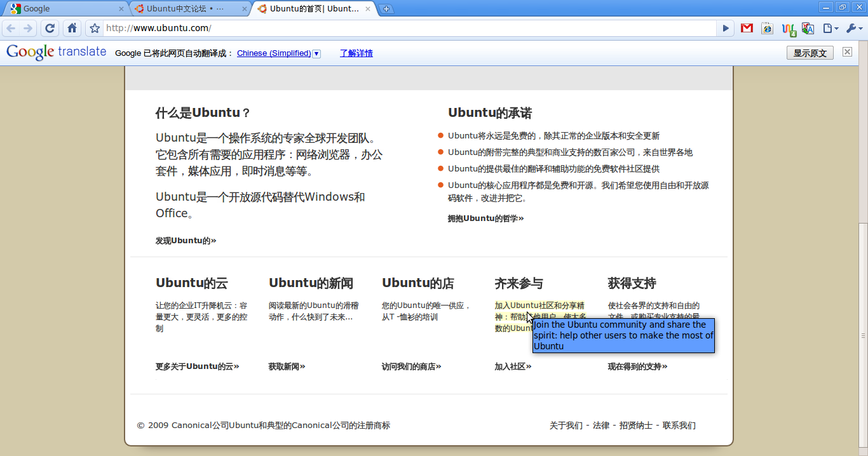Click the Ubuntu的新闻 heading
The height and width of the screenshot is (456, 868).
tap(311, 283)
